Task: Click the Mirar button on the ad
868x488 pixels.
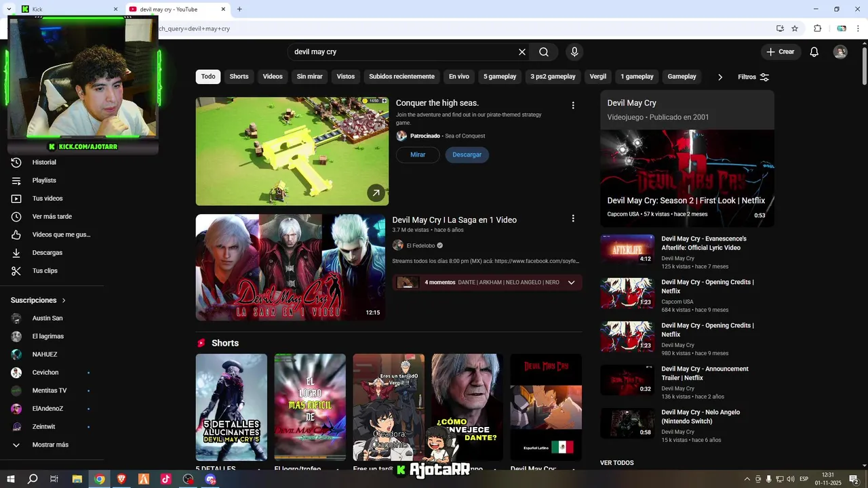Action: tap(418, 155)
